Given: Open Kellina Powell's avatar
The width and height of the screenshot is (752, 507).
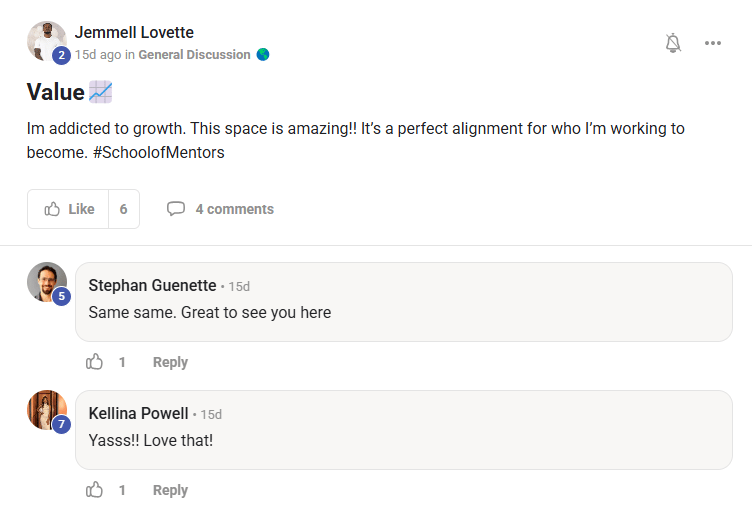Looking at the screenshot, I should 45,409.
